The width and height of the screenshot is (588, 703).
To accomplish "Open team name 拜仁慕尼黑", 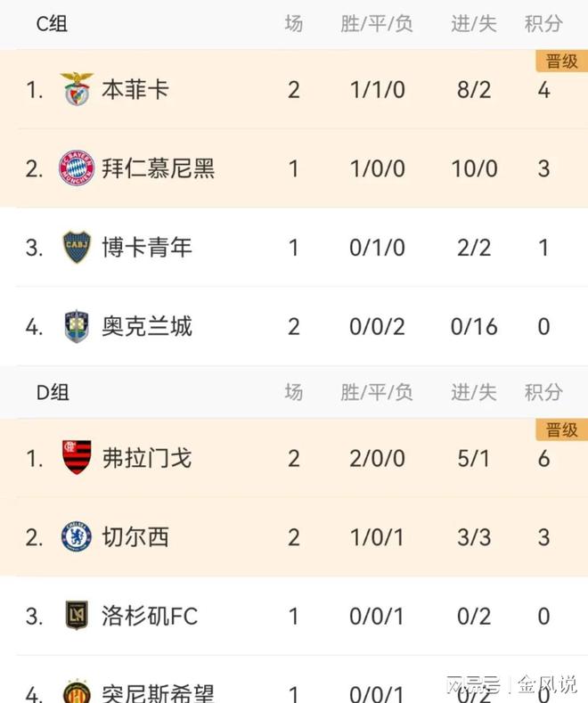I will click(159, 168).
